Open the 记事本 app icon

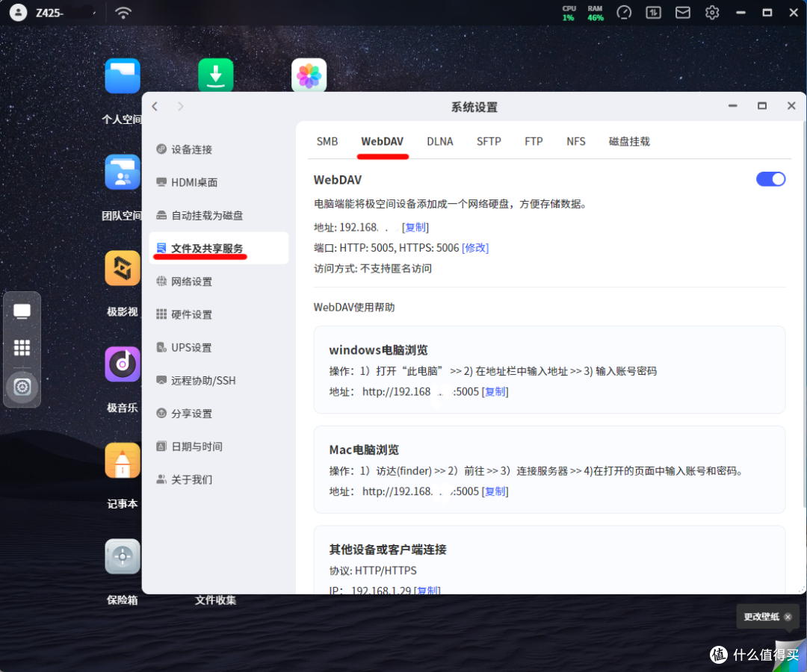coord(123,460)
